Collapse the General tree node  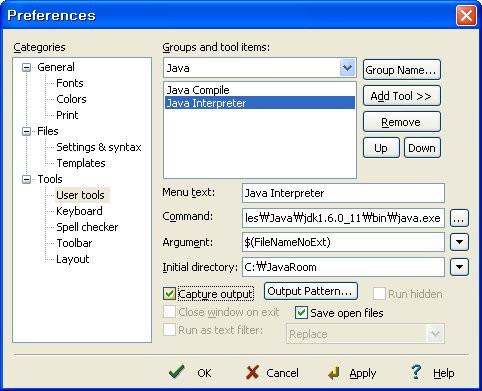26,68
